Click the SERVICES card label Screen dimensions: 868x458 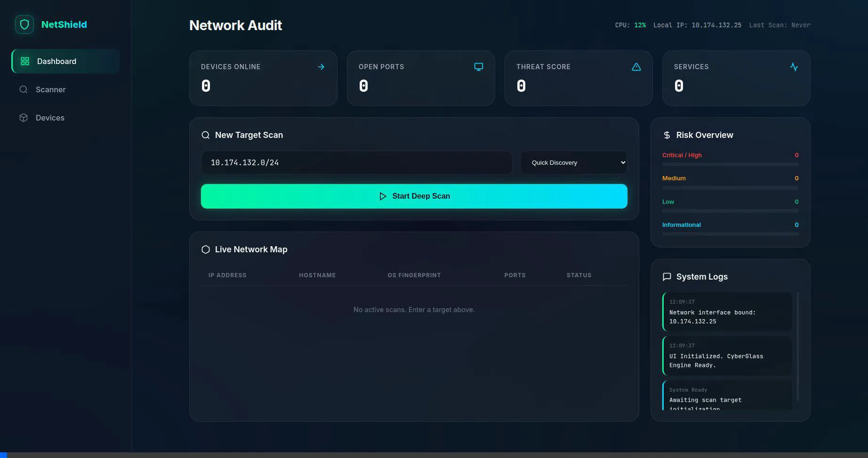pyautogui.click(x=691, y=67)
